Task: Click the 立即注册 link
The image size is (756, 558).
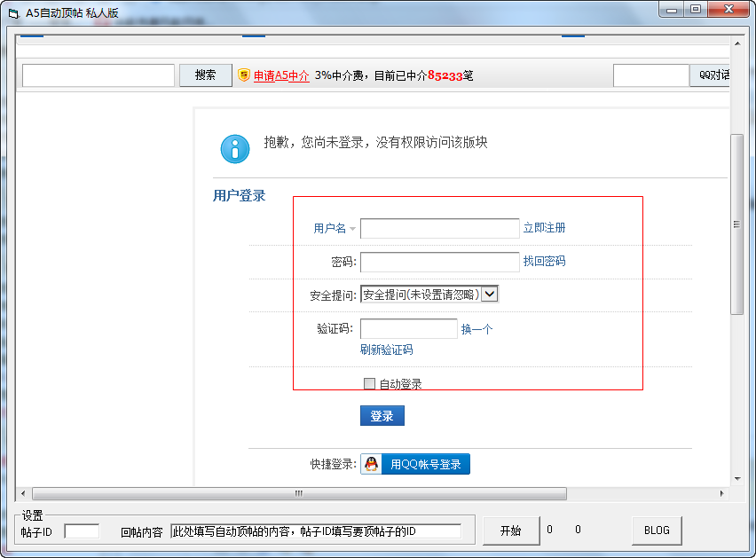Action: point(544,227)
